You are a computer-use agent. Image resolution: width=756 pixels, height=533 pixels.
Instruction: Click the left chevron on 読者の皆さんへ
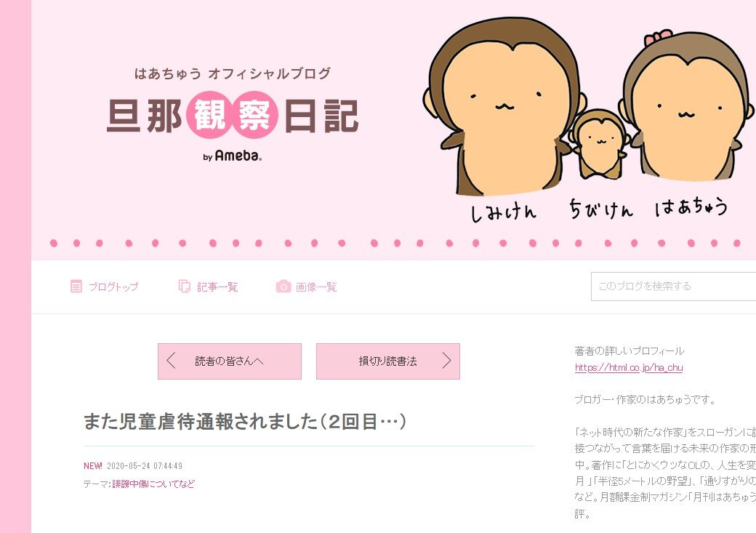(x=171, y=361)
